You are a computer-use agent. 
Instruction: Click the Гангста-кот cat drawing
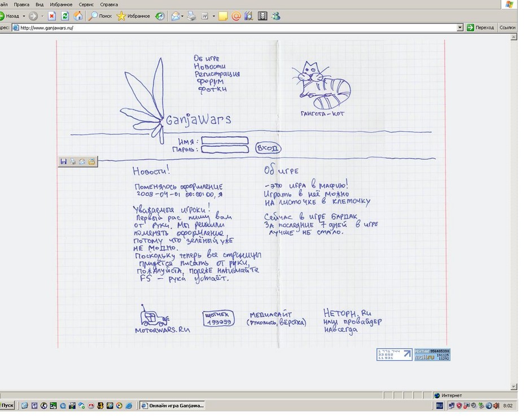point(321,86)
